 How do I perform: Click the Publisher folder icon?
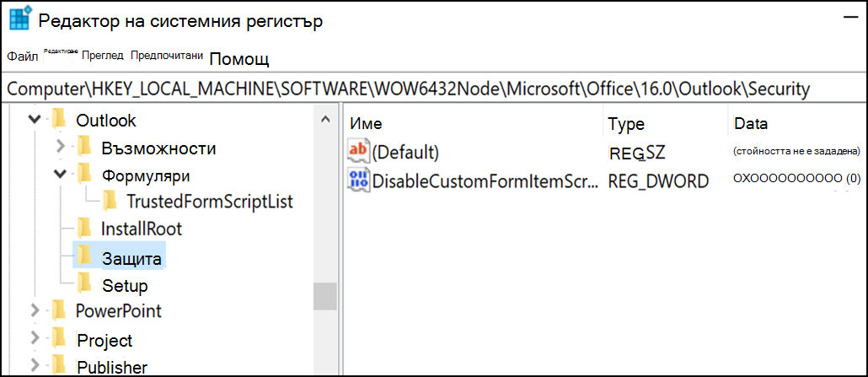[57, 365]
